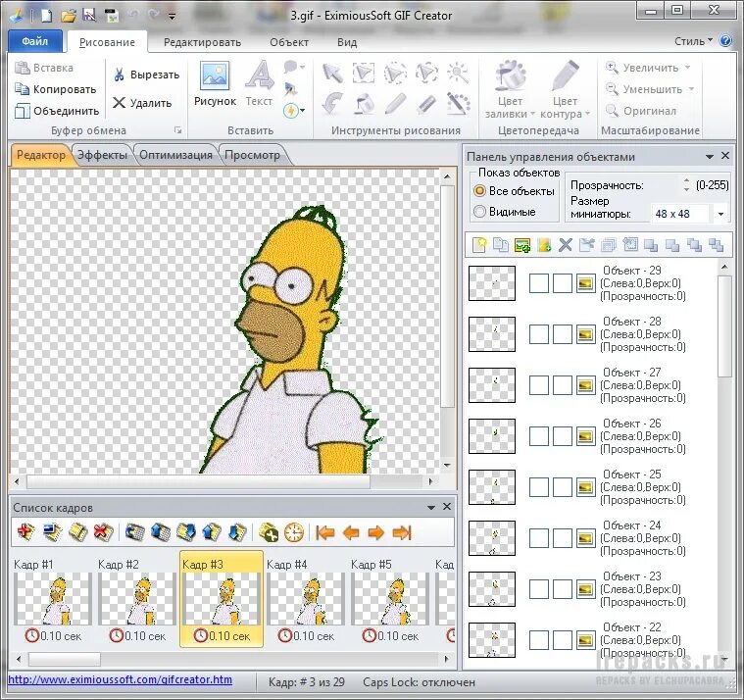This screenshot has width=744, height=700.
Task: Go to first frame arrow
Action: (x=325, y=532)
